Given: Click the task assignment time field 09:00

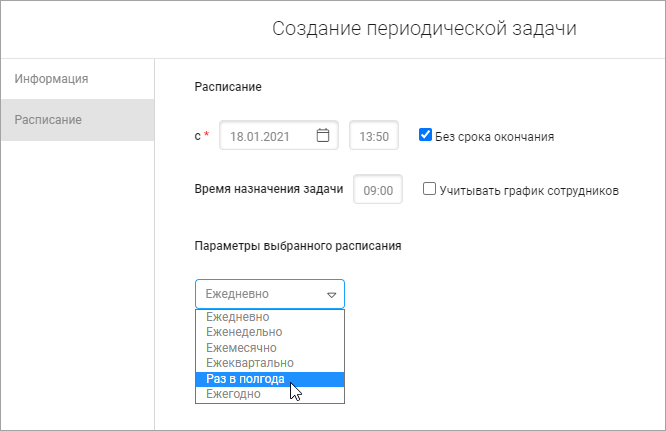Looking at the screenshot, I should point(378,190).
